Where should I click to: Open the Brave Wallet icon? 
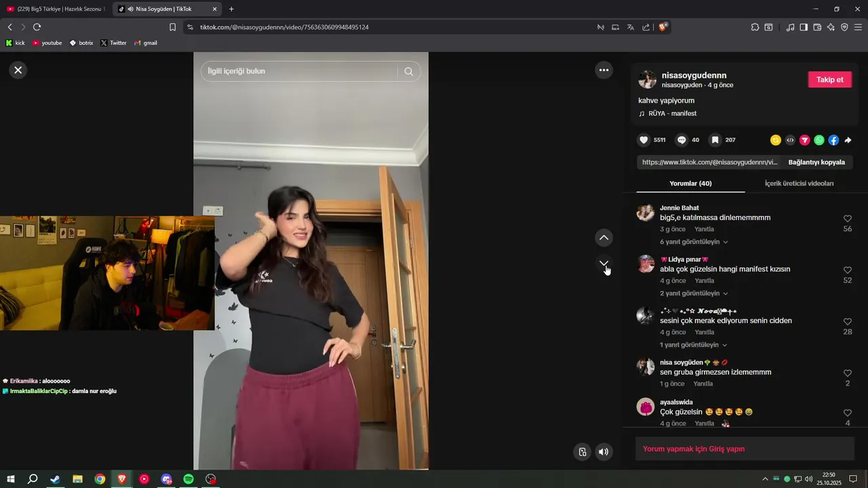[x=817, y=27]
